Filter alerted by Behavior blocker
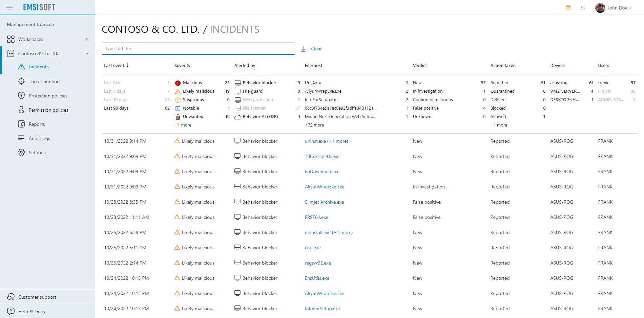Viewport: 644px width, 318px height. tap(259, 83)
